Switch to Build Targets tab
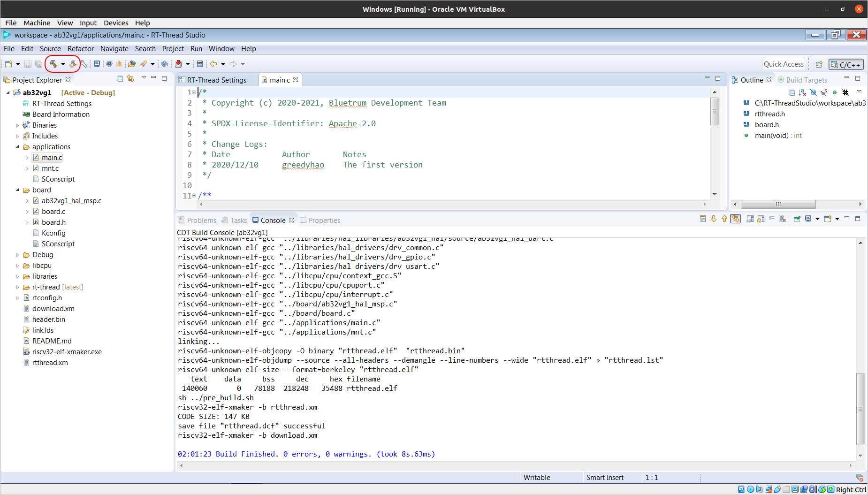The width and height of the screenshot is (868, 495). (802, 80)
